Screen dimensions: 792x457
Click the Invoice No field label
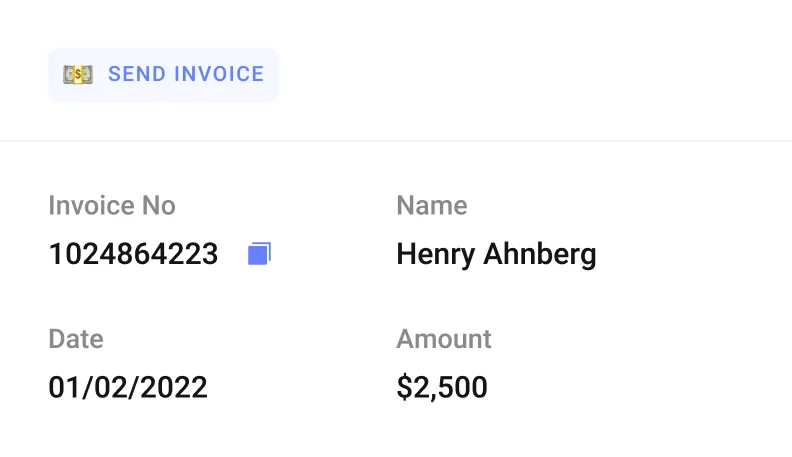click(112, 206)
